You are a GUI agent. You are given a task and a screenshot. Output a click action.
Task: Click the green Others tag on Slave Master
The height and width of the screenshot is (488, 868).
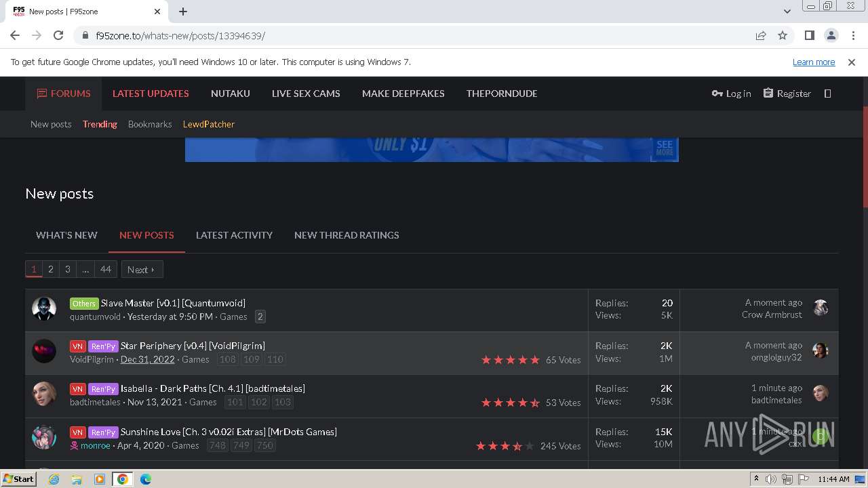point(84,304)
